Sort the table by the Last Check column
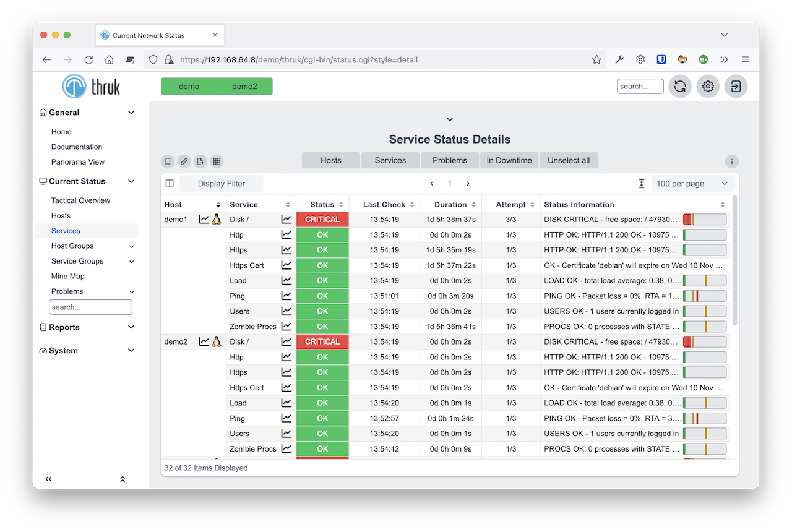This screenshot has width=792, height=532. 411,205
